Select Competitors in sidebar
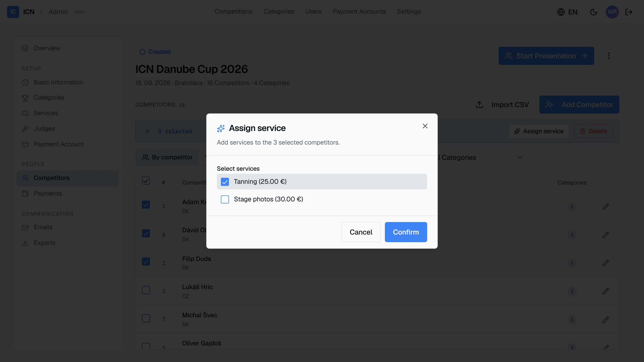 click(67, 178)
